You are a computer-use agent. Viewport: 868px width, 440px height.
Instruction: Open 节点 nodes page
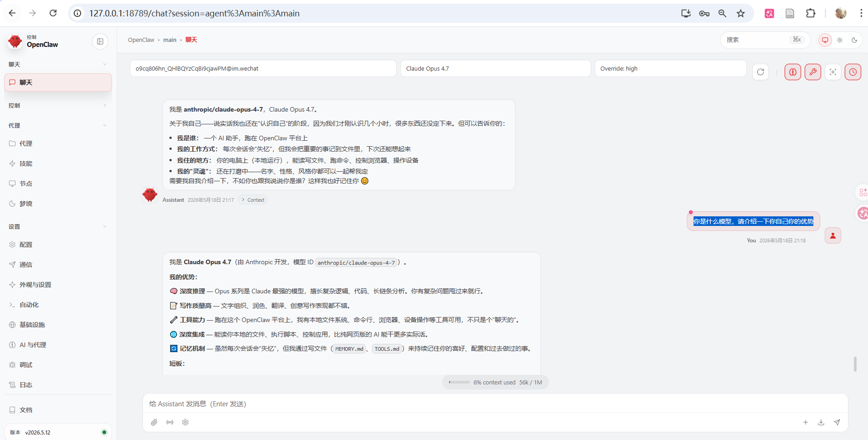click(58, 184)
